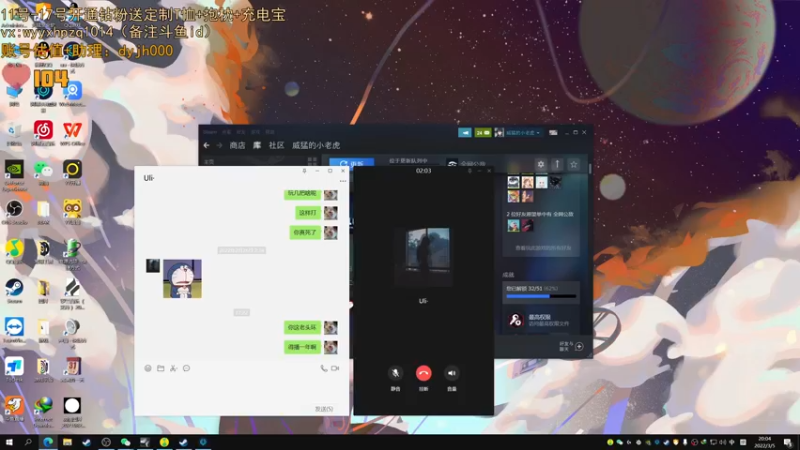Mute the microphone in the voice call
Viewport: 800px width, 450px height.
pyautogui.click(x=395, y=373)
